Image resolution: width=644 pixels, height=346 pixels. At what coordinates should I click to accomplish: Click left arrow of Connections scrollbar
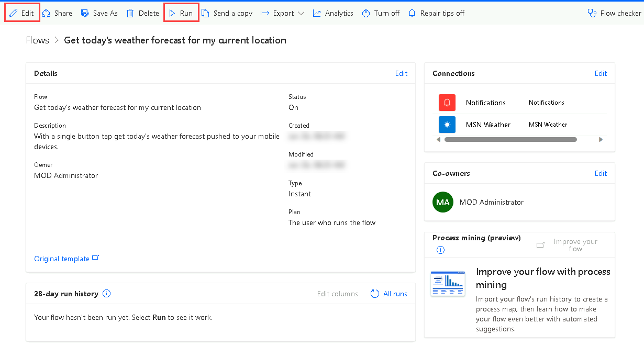438,140
